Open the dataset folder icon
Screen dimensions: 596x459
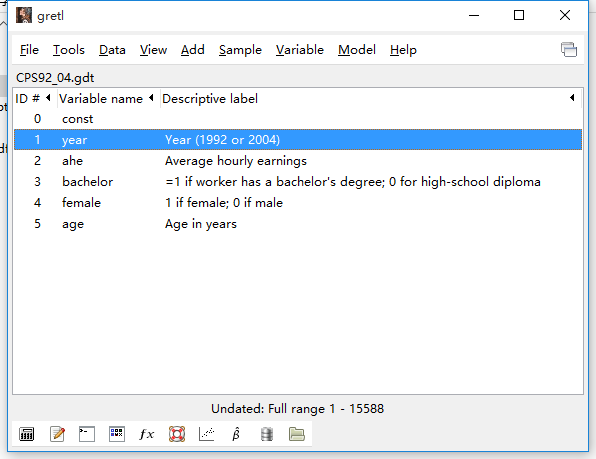(x=296, y=434)
